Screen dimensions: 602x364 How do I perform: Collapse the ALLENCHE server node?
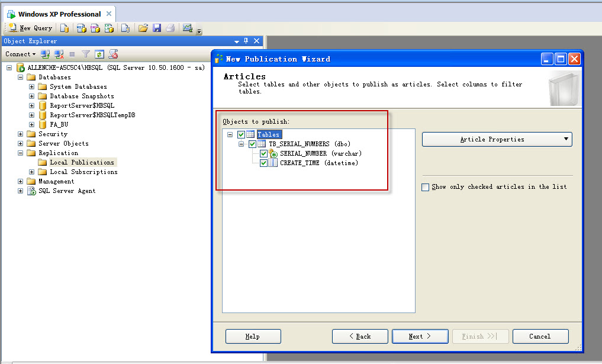point(9,67)
